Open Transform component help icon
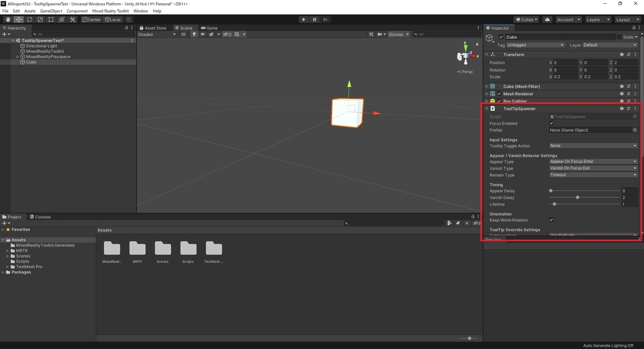Image resolution: width=644 pixels, height=349 pixels. click(x=622, y=54)
